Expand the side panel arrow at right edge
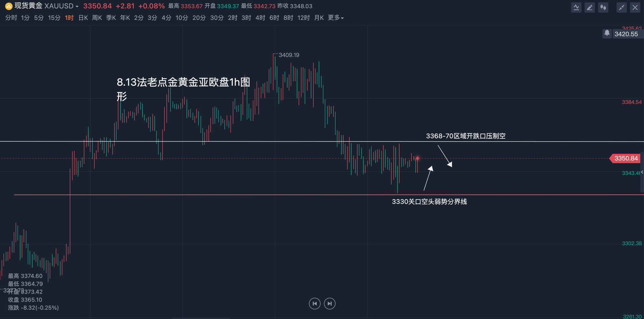Viewport: 644px width, 319px height. click(642, 173)
